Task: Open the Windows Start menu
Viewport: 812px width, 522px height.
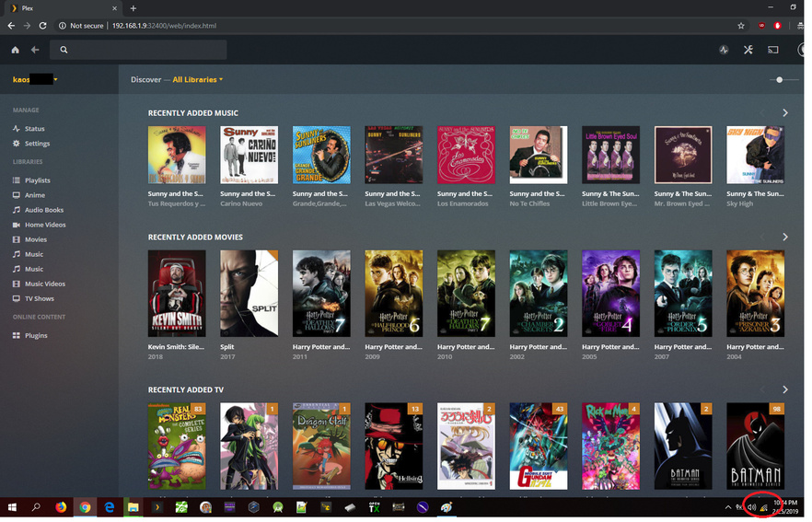Action: pyautogui.click(x=11, y=507)
